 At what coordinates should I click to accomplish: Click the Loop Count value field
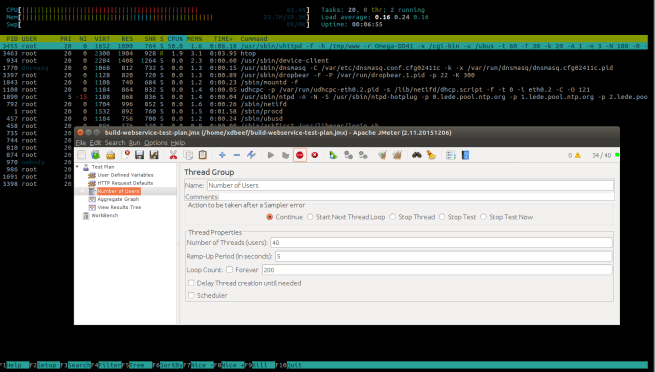pos(437,270)
